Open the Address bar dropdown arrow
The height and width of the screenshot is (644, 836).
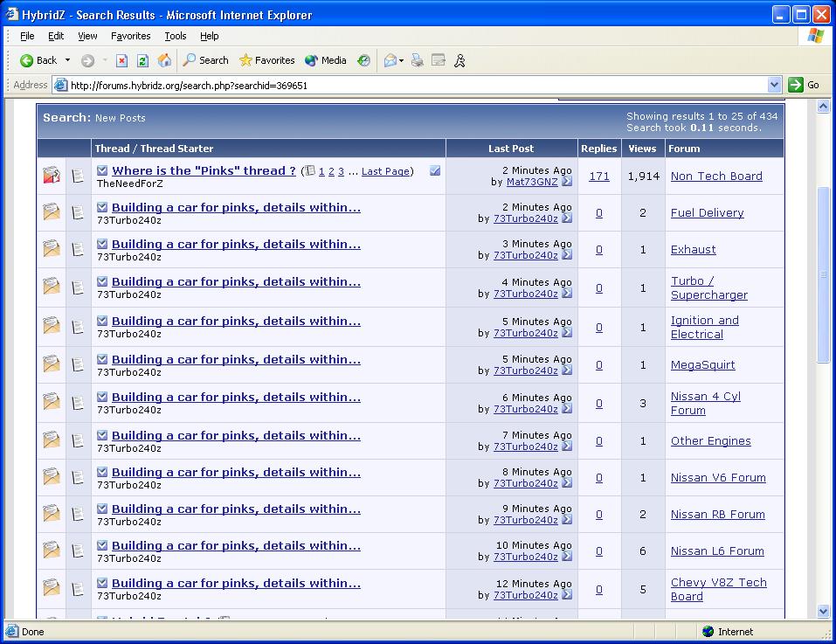pos(774,85)
